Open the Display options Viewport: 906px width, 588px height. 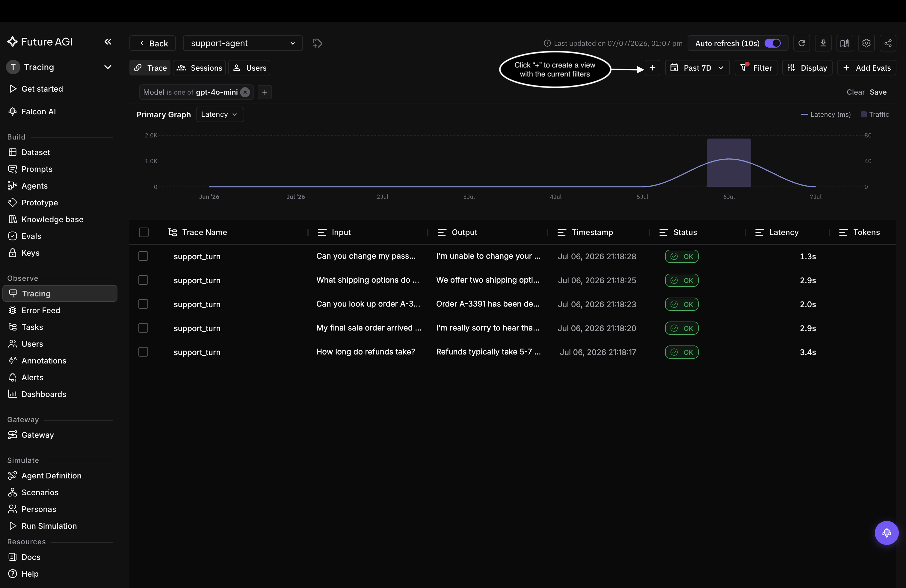(x=807, y=68)
